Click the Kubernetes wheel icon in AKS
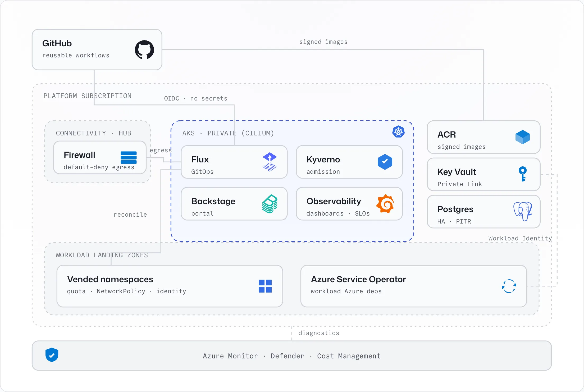584x392 pixels. click(x=398, y=131)
